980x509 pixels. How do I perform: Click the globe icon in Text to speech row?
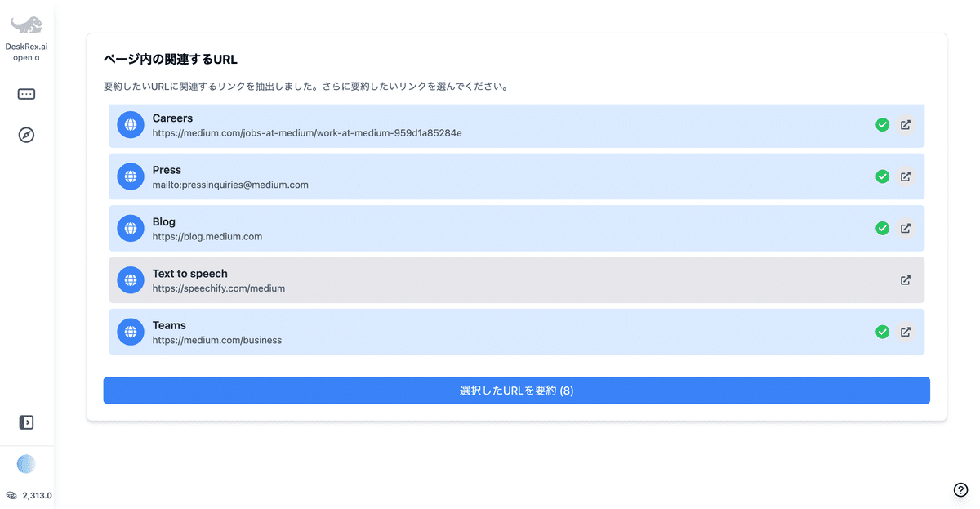tap(131, 280)
